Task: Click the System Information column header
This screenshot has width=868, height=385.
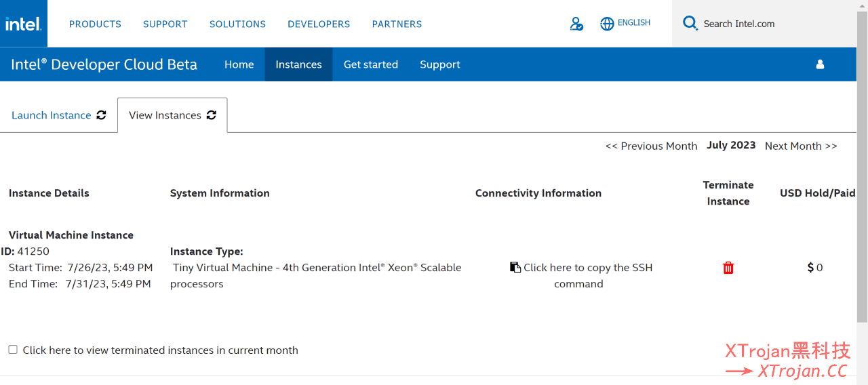Action: (x=220, y=193)
